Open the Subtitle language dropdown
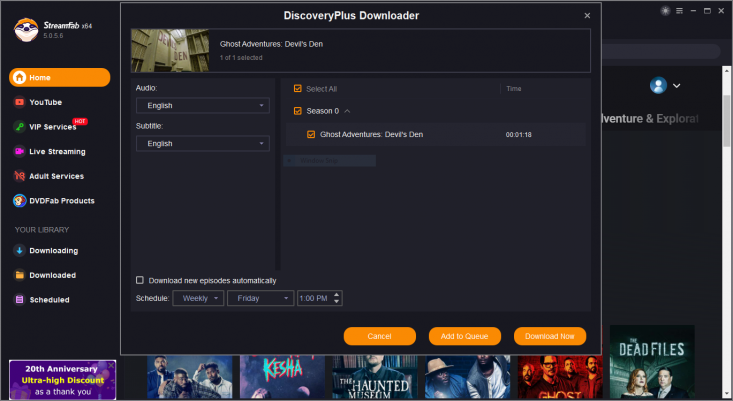This screenshot has height=401, width=733. point(202,143)
